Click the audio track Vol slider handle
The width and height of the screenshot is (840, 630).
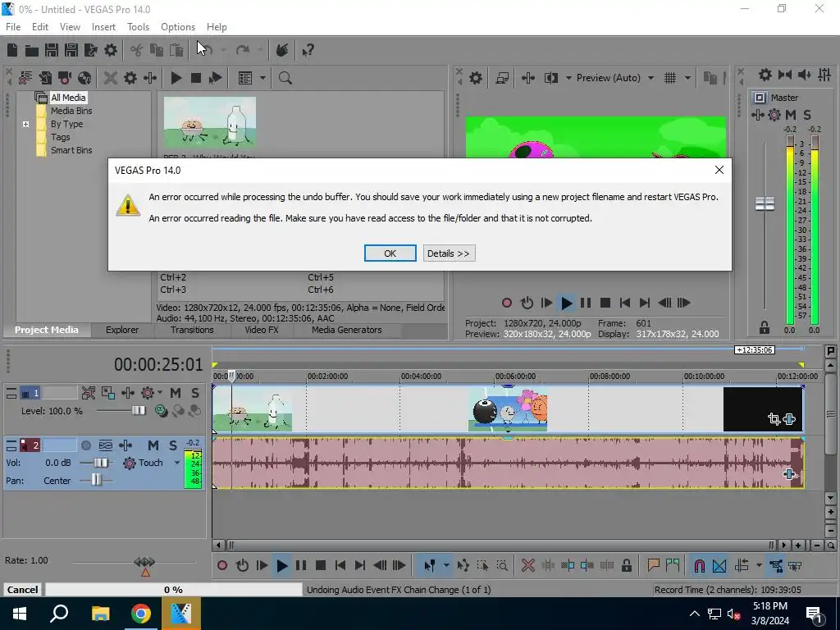coord(100,463)
